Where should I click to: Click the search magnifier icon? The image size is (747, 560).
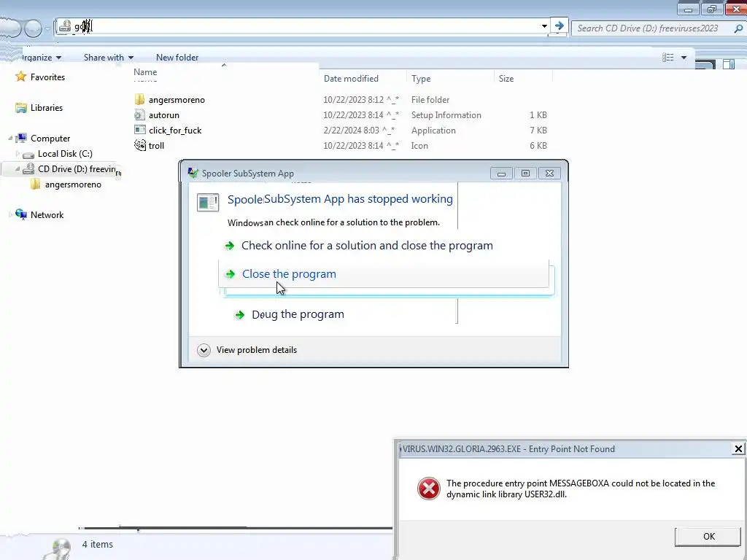click(738, 28)
